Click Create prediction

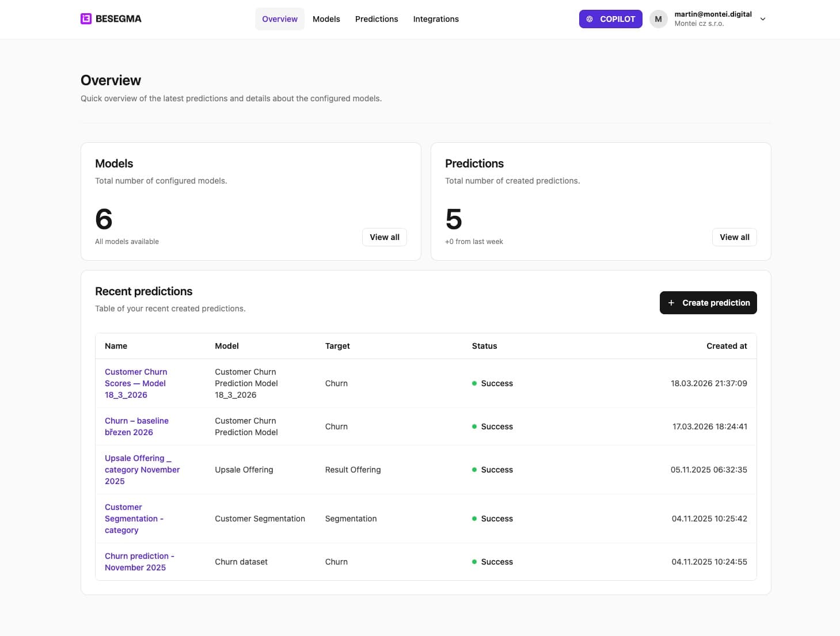(708, 302)
